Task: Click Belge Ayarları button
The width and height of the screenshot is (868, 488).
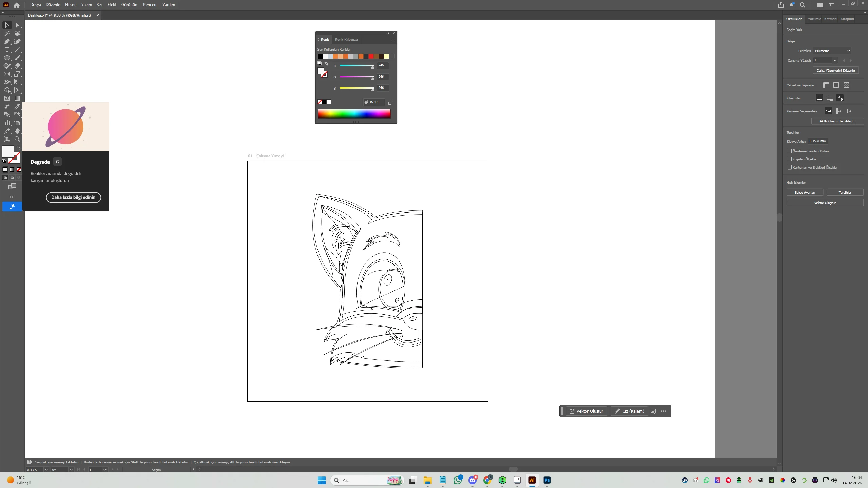Action: coord(805,193)
